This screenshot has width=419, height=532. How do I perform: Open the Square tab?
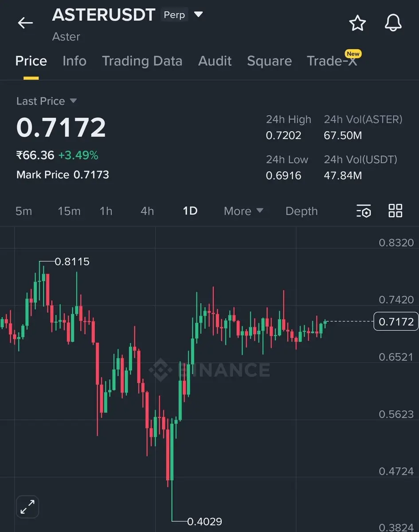click(x=269, y=61)
